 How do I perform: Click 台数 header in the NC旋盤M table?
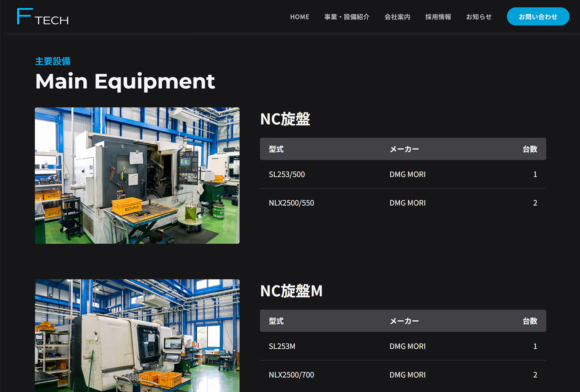click(529, 321)
